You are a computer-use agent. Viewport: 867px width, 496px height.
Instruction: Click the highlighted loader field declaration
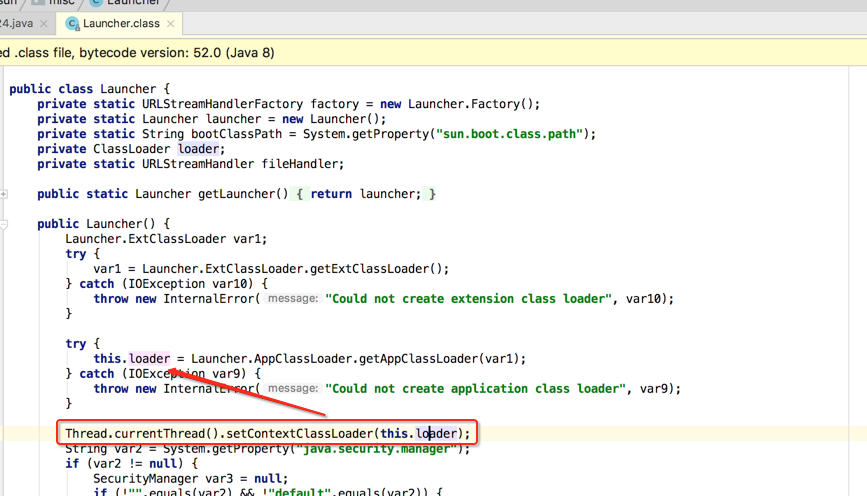(x=199, y=149)
